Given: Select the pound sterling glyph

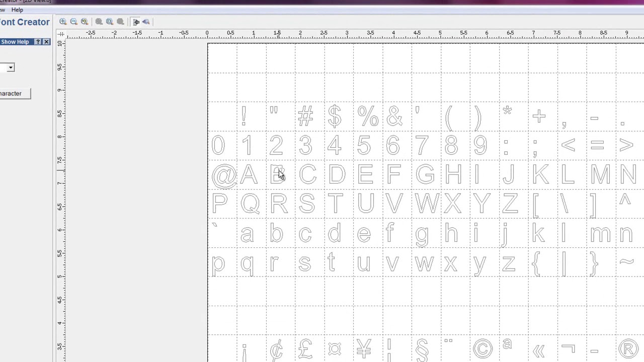Looking at the screenshot, I should point(305,349).
